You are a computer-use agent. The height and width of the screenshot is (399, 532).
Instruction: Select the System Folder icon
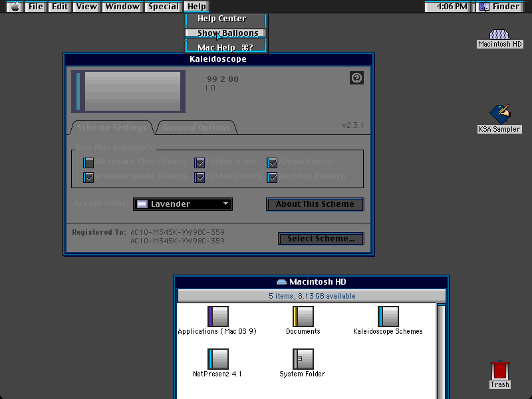(x=303, y=359)
